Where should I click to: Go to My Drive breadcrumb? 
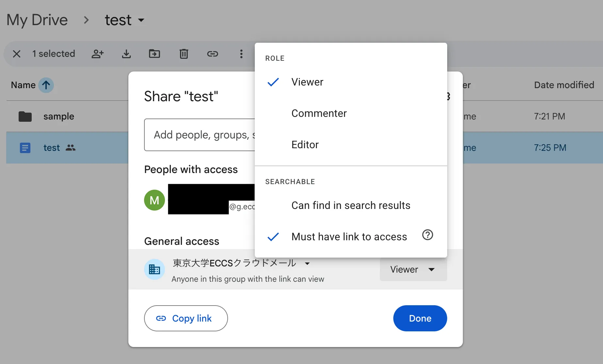coord(37,20)
